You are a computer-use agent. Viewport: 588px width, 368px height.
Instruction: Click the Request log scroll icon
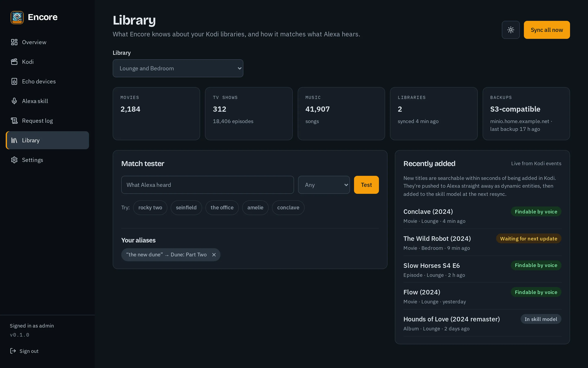tap(14, 121)
